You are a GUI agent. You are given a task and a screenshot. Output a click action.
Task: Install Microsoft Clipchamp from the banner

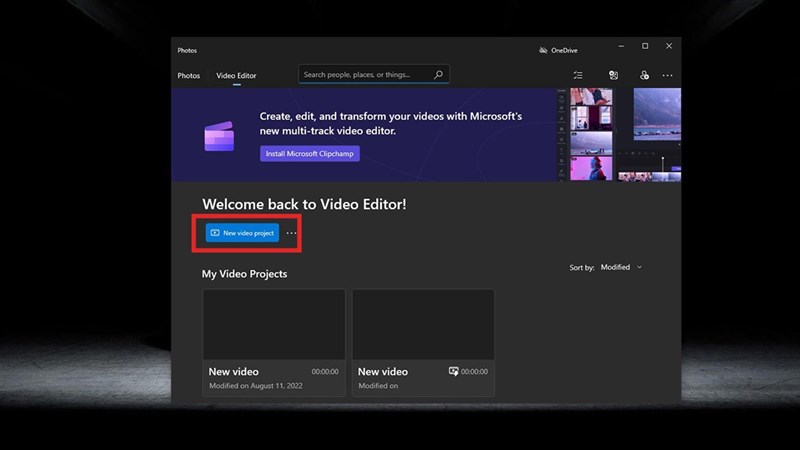pos(310,154)
